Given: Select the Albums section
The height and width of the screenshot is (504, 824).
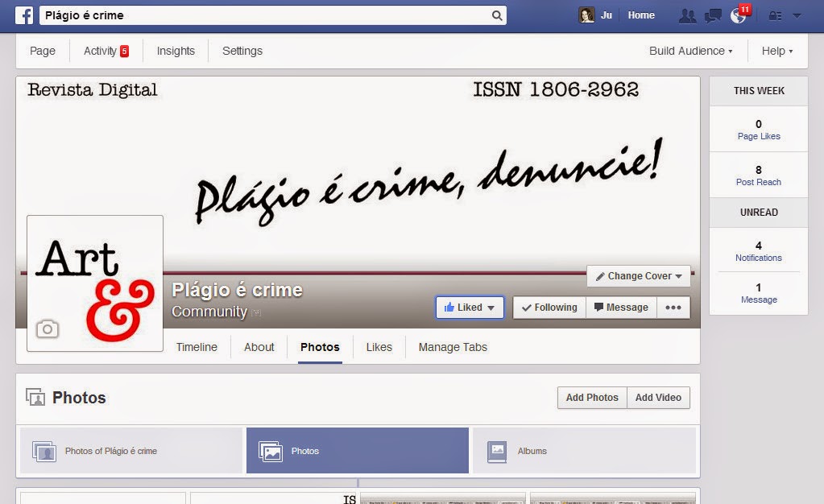Looking at the screenshot, I should tap(584, 450).
